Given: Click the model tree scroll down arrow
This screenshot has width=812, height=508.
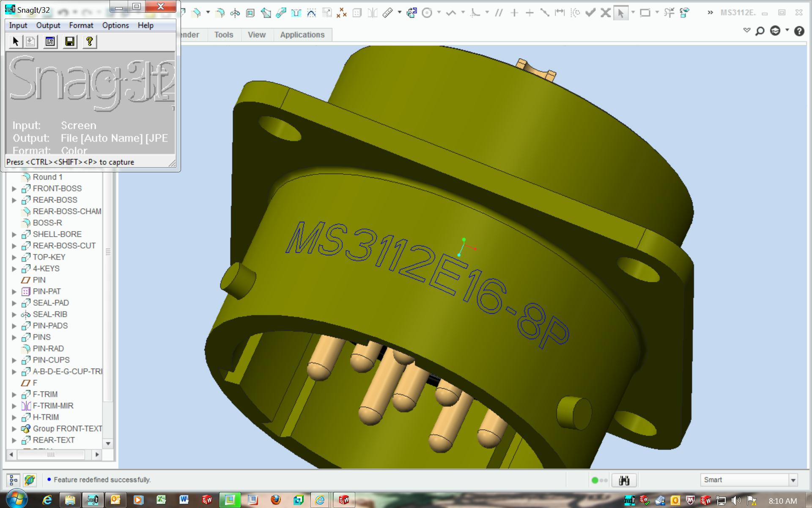Looking at the screenshot, I should coord(108,444).
